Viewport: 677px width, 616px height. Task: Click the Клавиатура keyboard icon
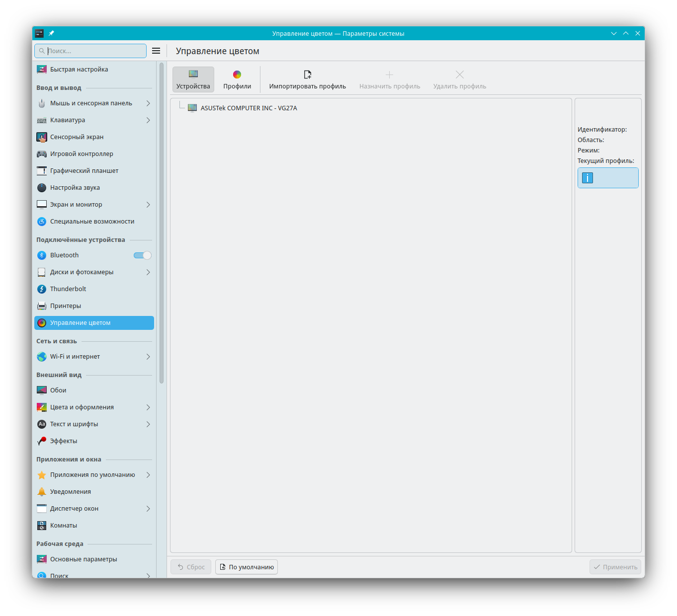[42, 120]
